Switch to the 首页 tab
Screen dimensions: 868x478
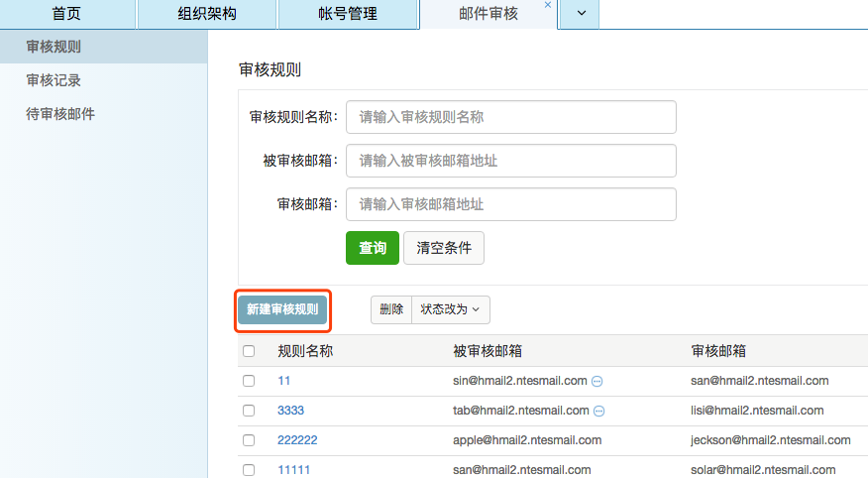(66, 14)
